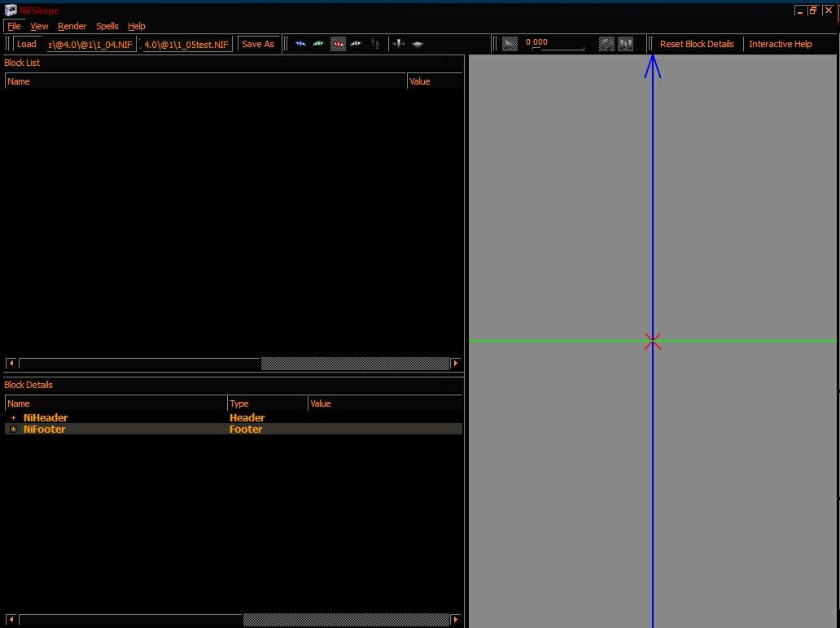This screenshot has height=628, width=840.
Task: Click the 'Footer' type cell
Action: (x=246, y=430)
